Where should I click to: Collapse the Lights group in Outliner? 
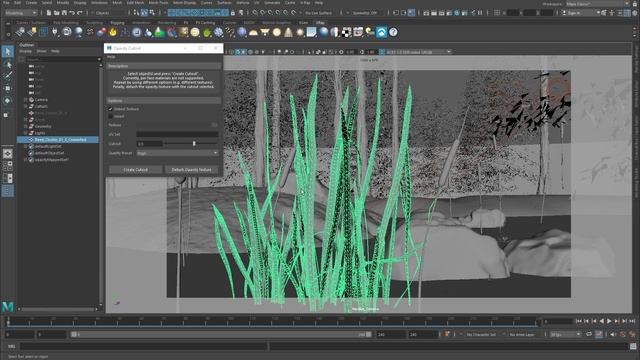tap(26, 133)
